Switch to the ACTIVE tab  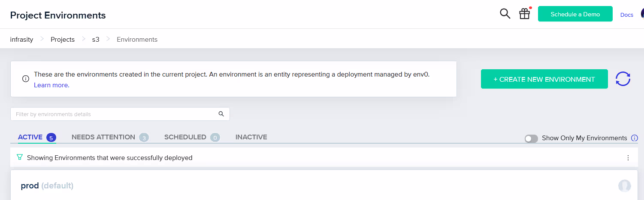(x=37, y=137)
